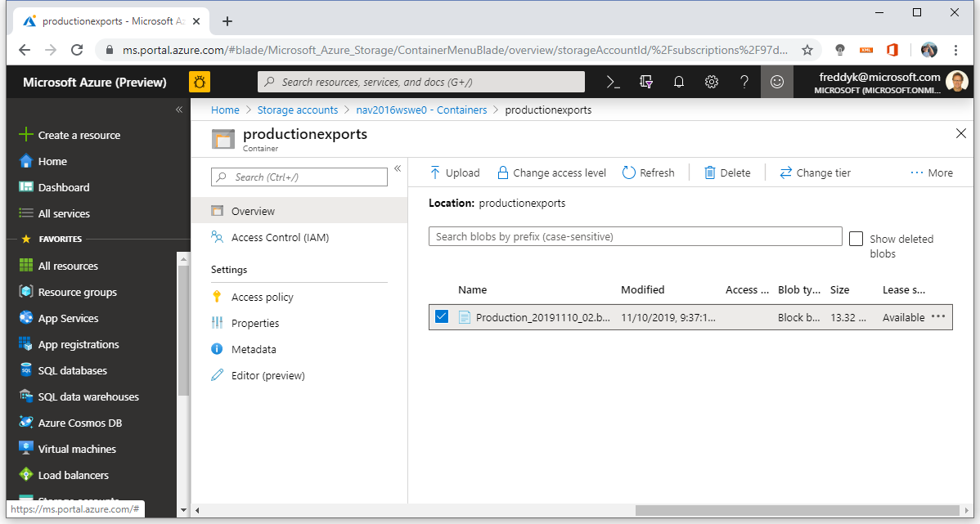
Task: Click the Upload toolbar button
Action: (x=454, y=173)
